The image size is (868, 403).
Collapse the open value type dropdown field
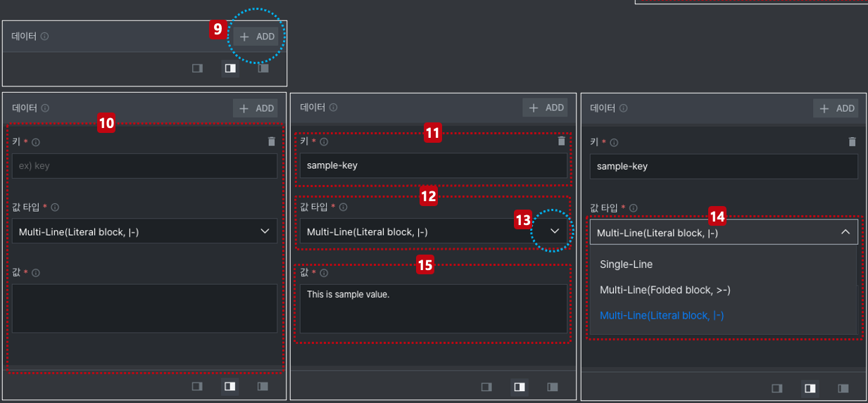tap(724, 232)
